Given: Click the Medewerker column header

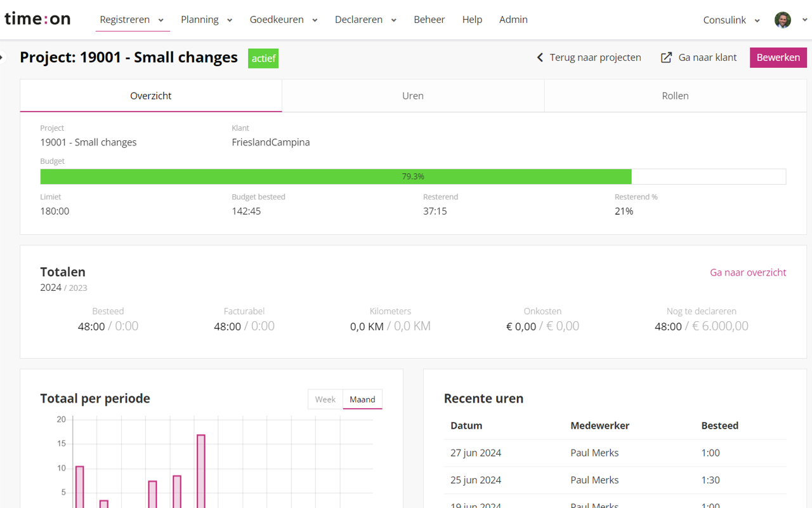Looking at the screenshot, I should coord(599,425).
